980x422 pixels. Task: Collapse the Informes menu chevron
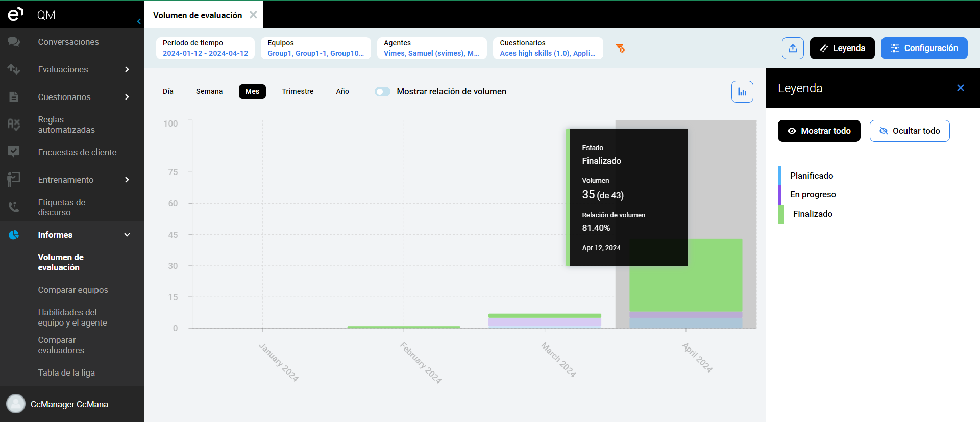[x=127, y=235]
